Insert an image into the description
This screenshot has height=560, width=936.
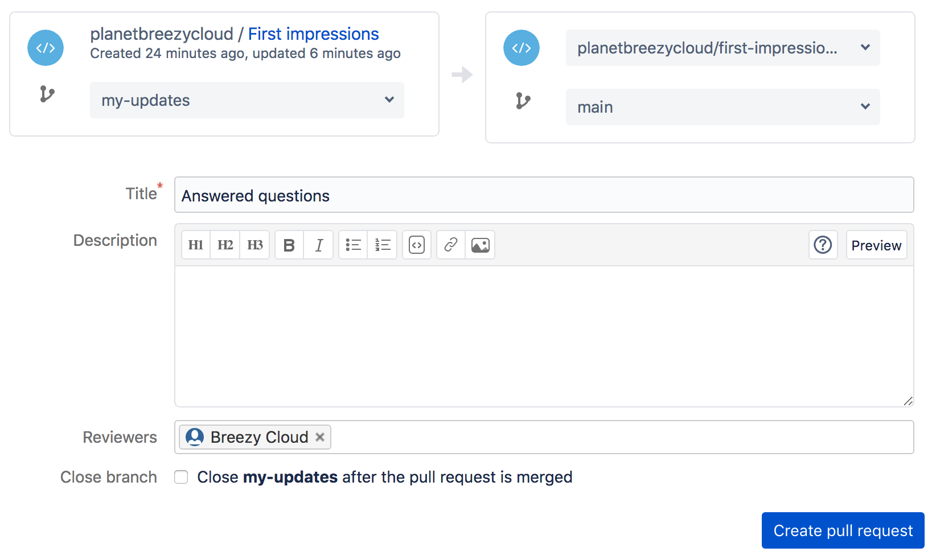pyautogui.click(x=480, y=245)
